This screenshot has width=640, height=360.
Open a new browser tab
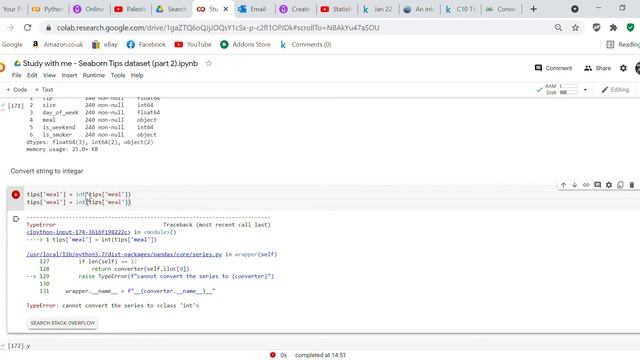pyautogui.click(x=533, y=9)
